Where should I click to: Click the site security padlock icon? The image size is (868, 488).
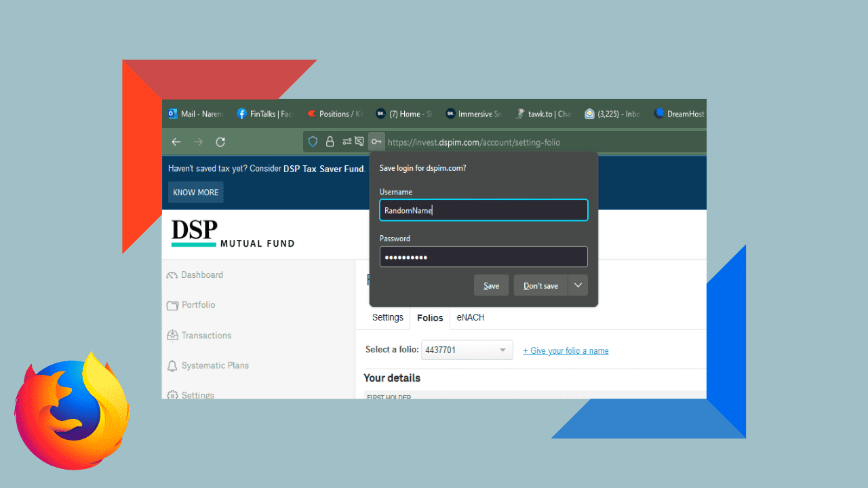click(x=330, y=142)
